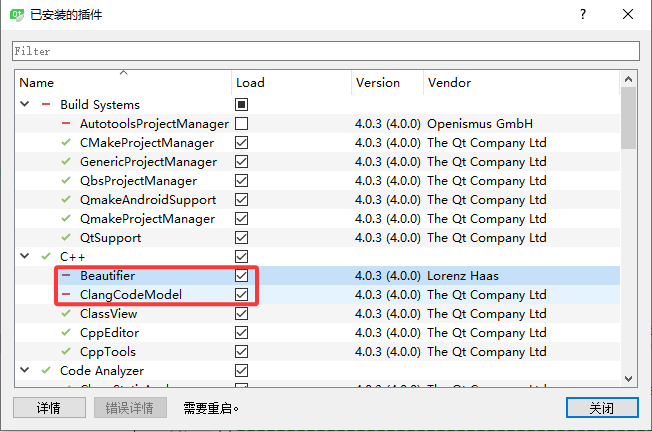Select the CppTools plugin name
Viewport: 652px width, 432px height.
108,352
